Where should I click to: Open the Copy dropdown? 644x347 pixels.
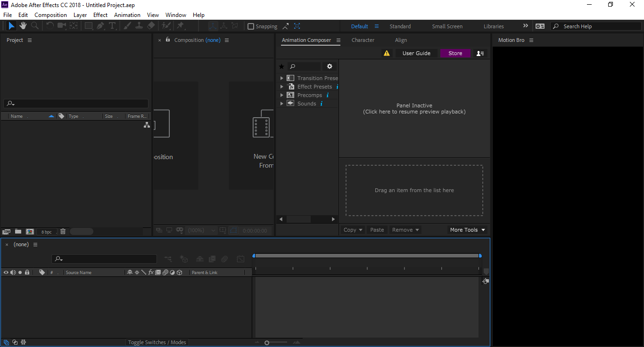[x=353, y=230]
